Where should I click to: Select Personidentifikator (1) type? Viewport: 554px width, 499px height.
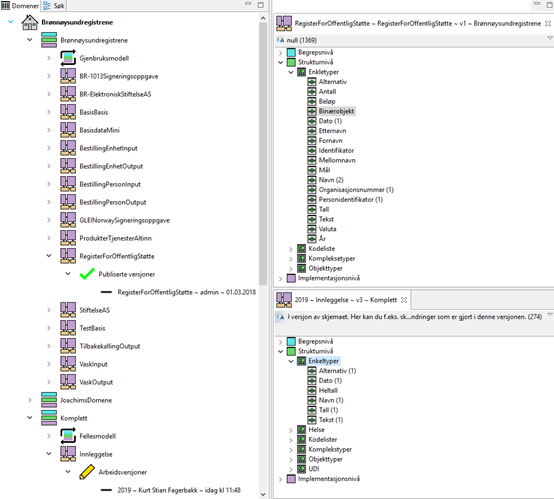(350, 199)
